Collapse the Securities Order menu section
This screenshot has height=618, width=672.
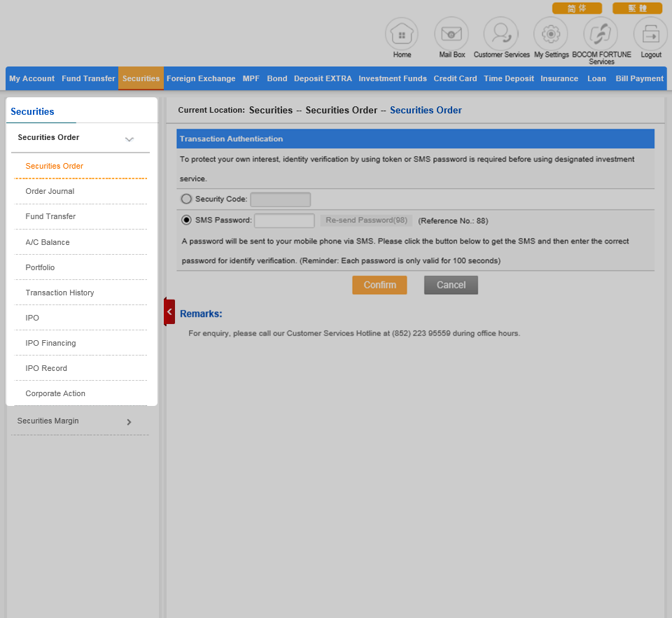129,139
